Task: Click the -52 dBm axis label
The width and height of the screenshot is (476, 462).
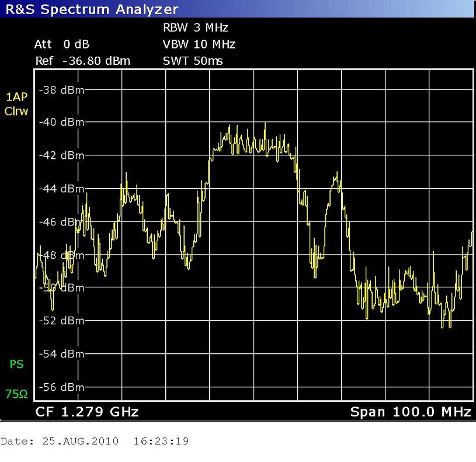Action: (x=61, y=321)
